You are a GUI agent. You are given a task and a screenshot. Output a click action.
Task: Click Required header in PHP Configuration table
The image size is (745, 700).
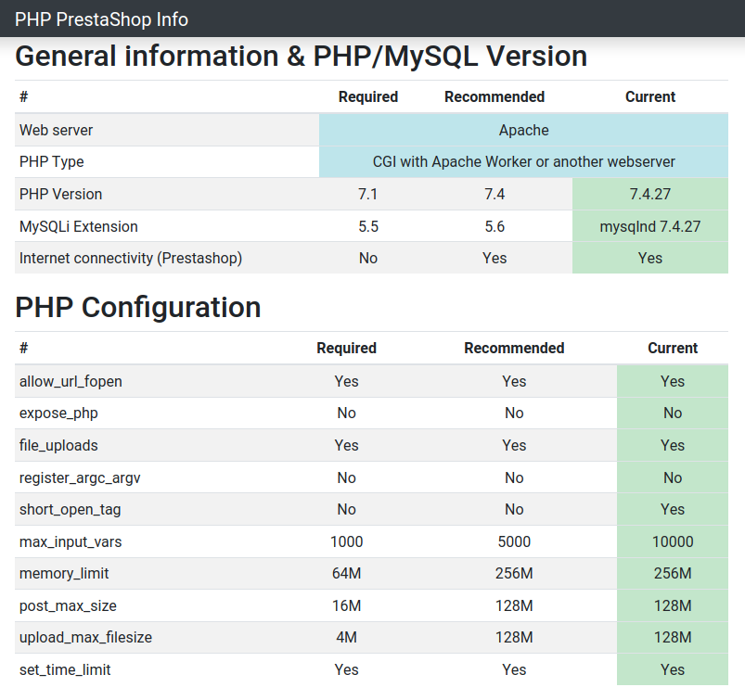coord(346,348)
